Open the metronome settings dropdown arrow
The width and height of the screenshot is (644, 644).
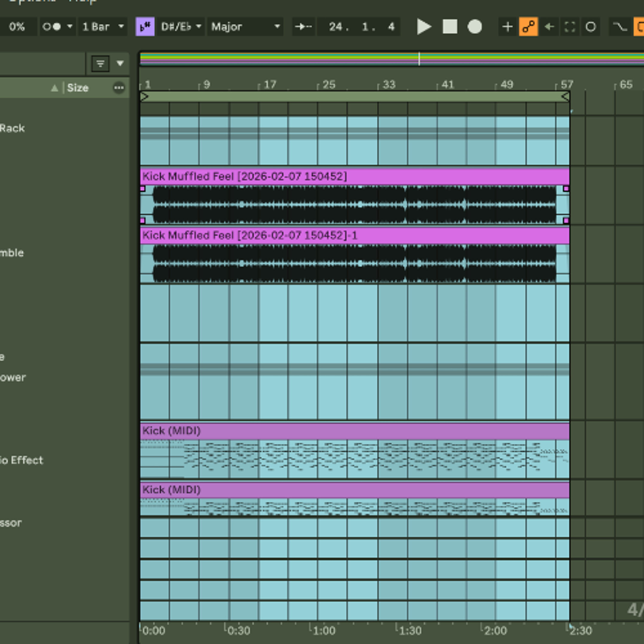[70, 26]
